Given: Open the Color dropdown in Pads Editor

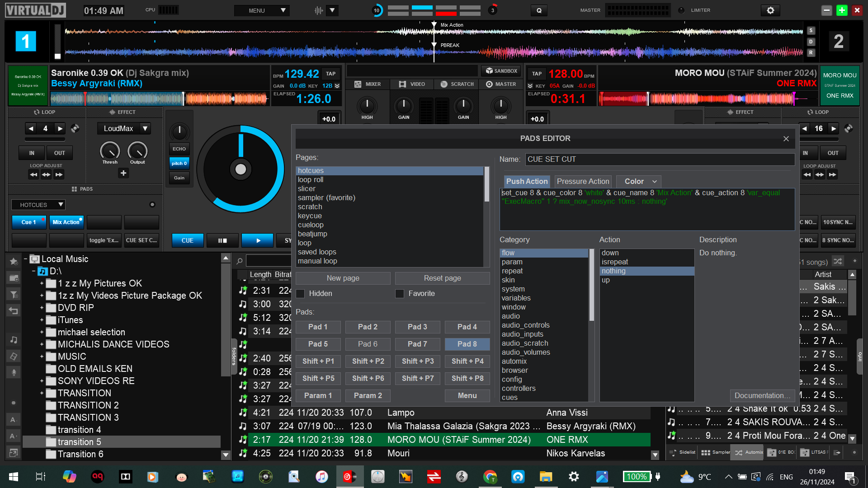Looking at the screenshot, I should tap(639, 181).
